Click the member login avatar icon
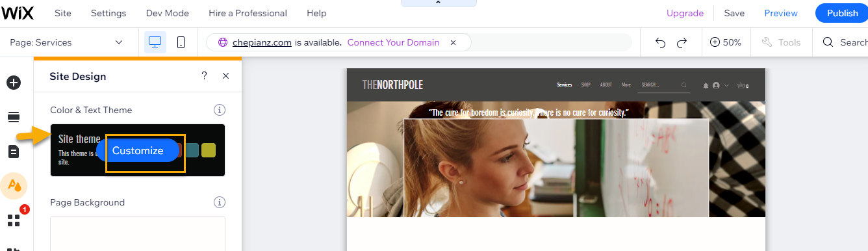Viewport: 868px width, 251px height. click(x=716, y=85)
